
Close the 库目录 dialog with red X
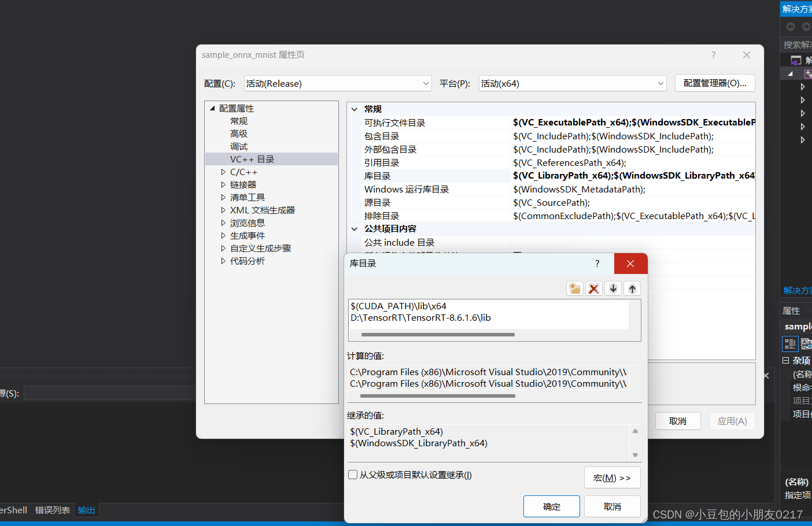click(x=630, y=264)
